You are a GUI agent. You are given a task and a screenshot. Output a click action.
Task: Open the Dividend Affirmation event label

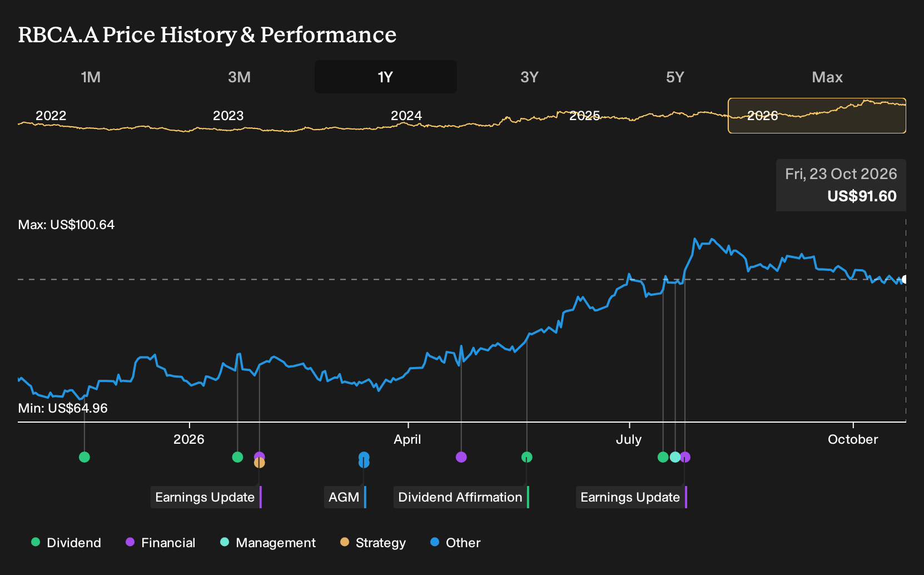(461, 497)
